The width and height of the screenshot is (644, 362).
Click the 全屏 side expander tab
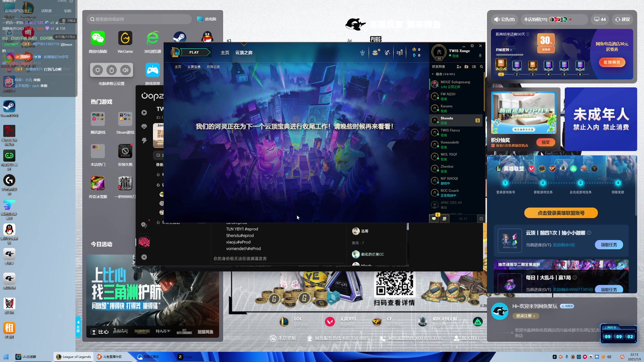pyautogui.click(x=78, y=327)
